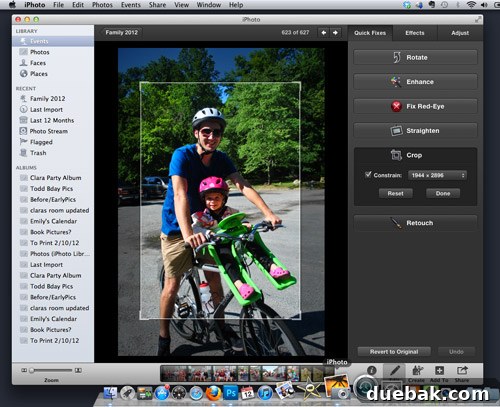Select Last 12 Months in sidebar
The width and height of the screenshot is (500, 407).
(53, 120)
